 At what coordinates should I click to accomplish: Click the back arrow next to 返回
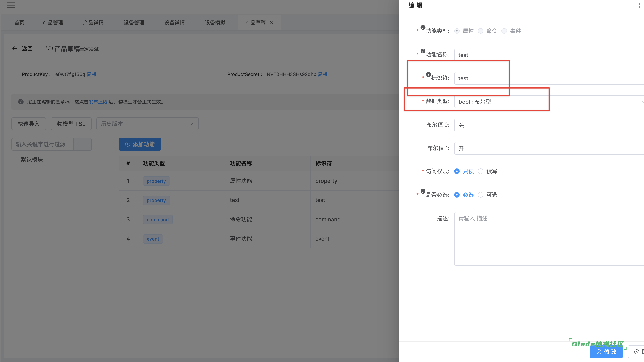(x=15, y=48)
